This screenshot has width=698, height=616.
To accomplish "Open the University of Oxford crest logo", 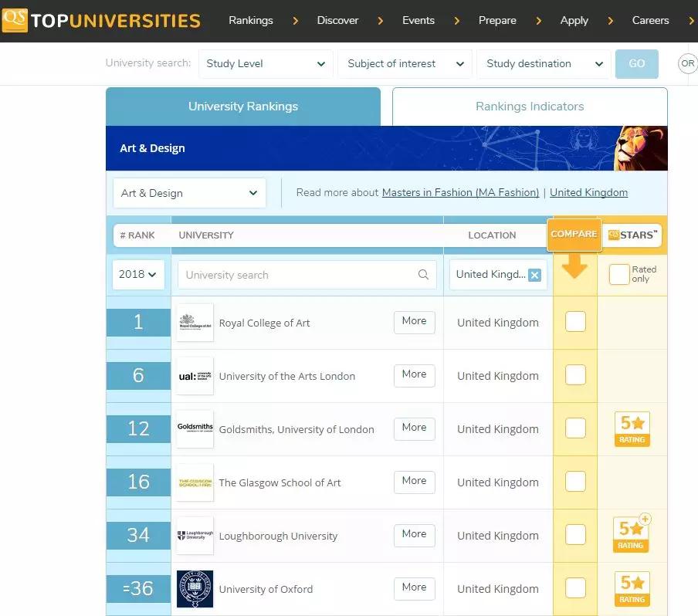I will pos(195,589).
